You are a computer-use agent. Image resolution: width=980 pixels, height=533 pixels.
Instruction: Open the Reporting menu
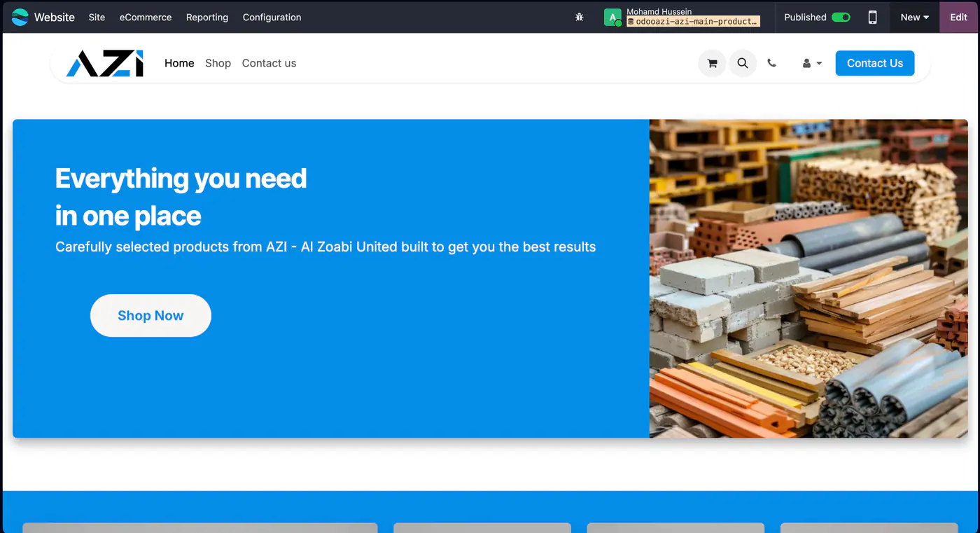pyautogui.click(x=207, y=18)
